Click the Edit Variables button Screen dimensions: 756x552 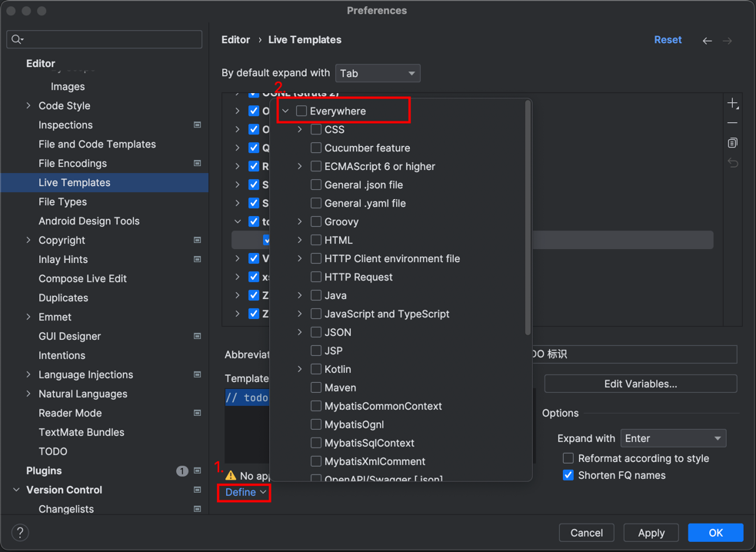640,384
